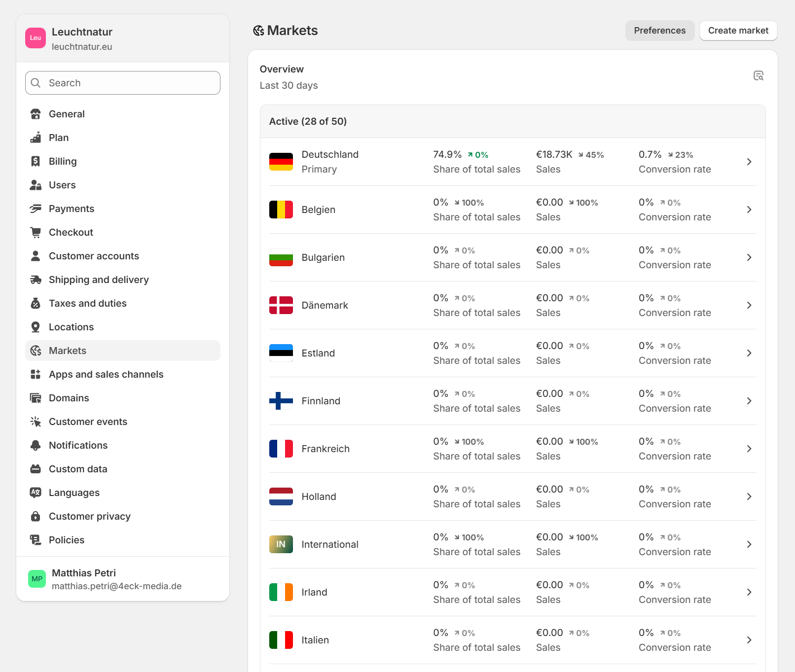Select the Taxes and duties icon

click(36, 303)
